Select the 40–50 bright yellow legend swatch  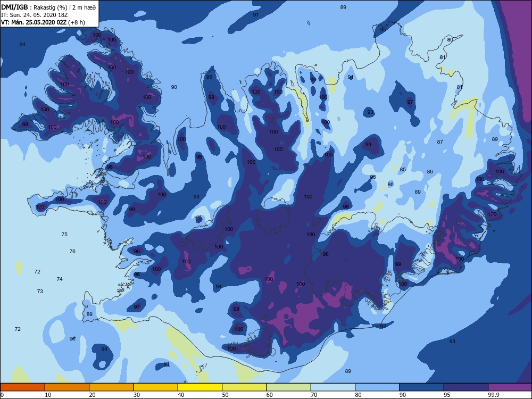pyautogui.click(x=200, y=387)
